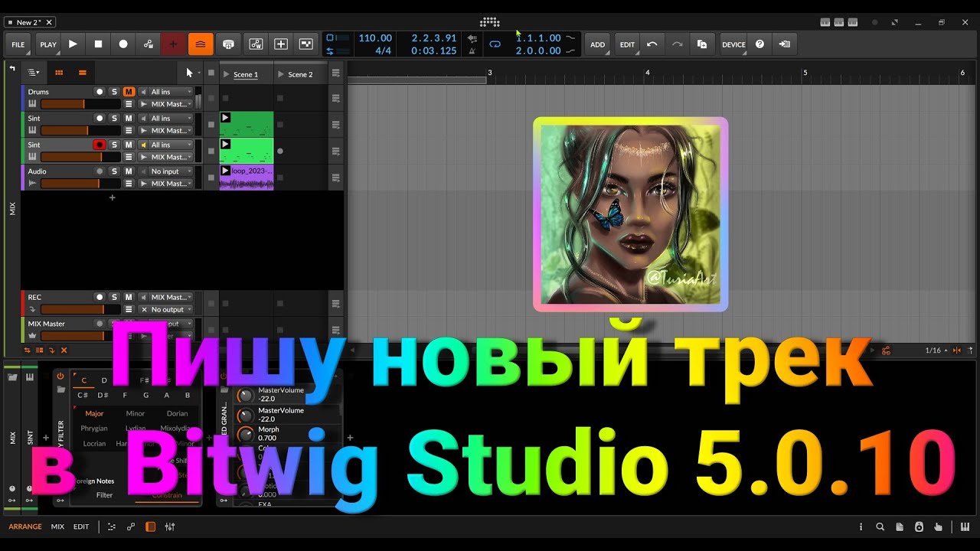Viewport: 980px width, 551px height.
Task: Adjust the Drums track volume fader
Action: coord(80,104)
